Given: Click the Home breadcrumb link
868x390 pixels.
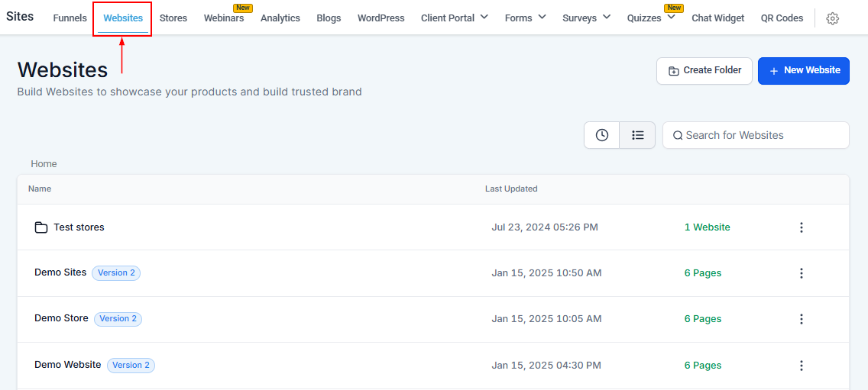Looking at the screenshot, I should [x=44, y=164].
